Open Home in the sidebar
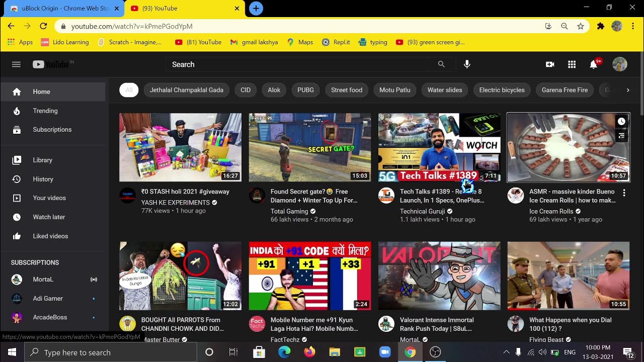 tap(53, 92)
